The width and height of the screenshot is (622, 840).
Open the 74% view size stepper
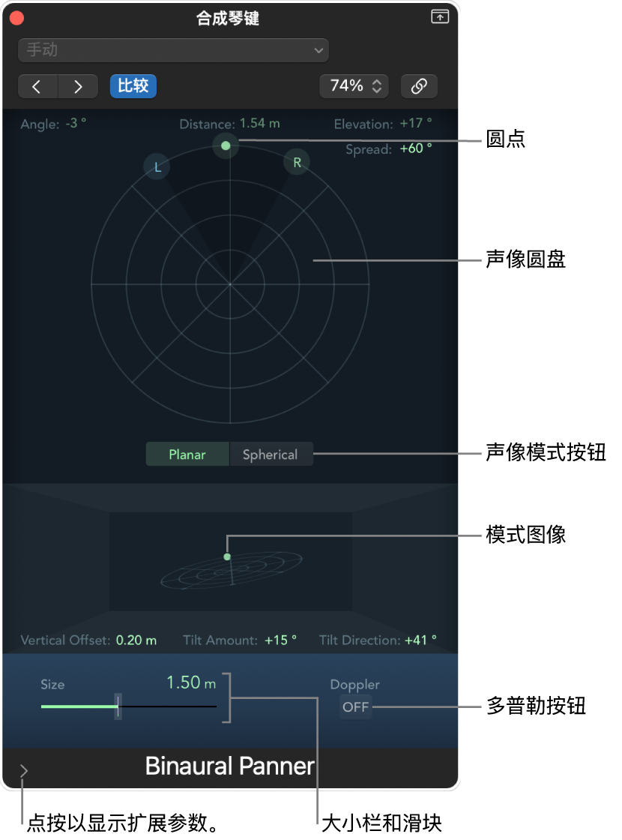tap(354, 86)
